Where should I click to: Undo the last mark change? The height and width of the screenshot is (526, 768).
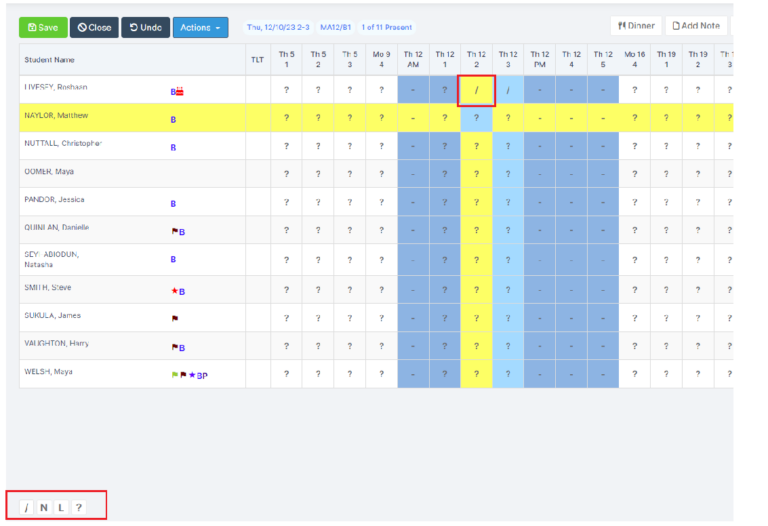click(146, 28)
